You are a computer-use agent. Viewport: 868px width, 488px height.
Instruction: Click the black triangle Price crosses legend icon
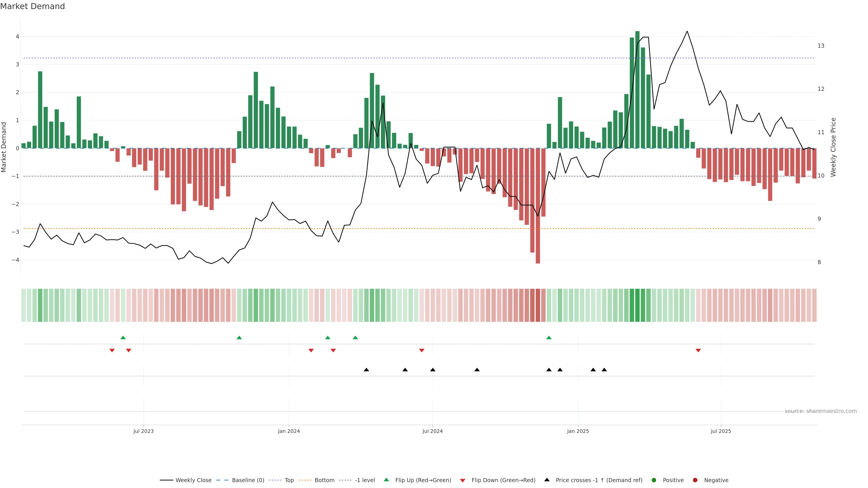[x=547, y=480]
